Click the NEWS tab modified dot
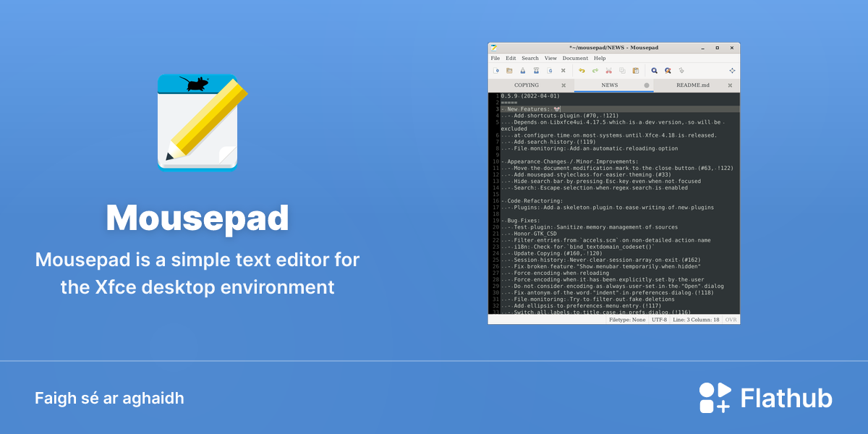This screenshot has height=434, width=868. pos(647,85)
